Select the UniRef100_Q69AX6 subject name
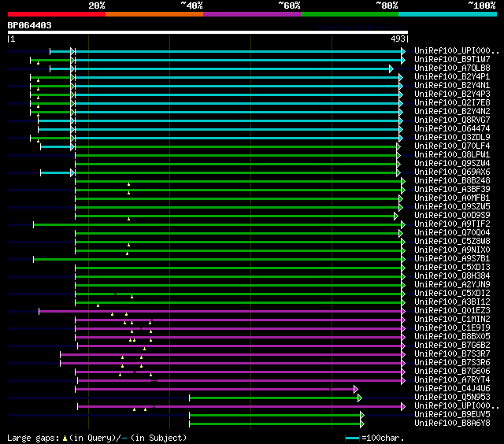The image size is (504, 444). [452, 172]
